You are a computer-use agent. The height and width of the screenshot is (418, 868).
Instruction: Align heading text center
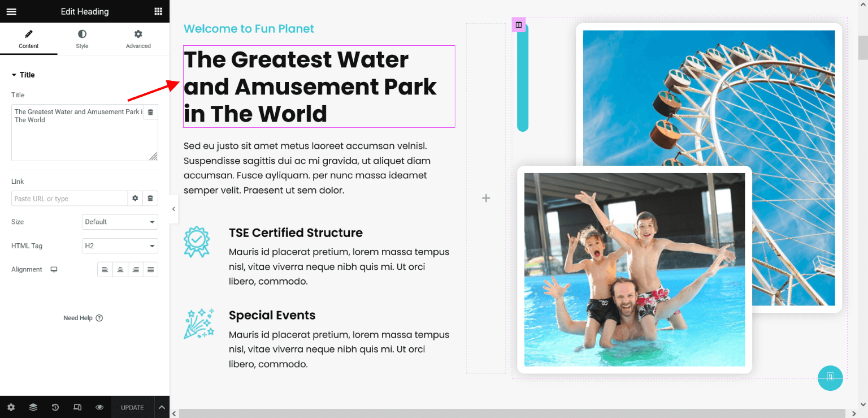(120, 270)
